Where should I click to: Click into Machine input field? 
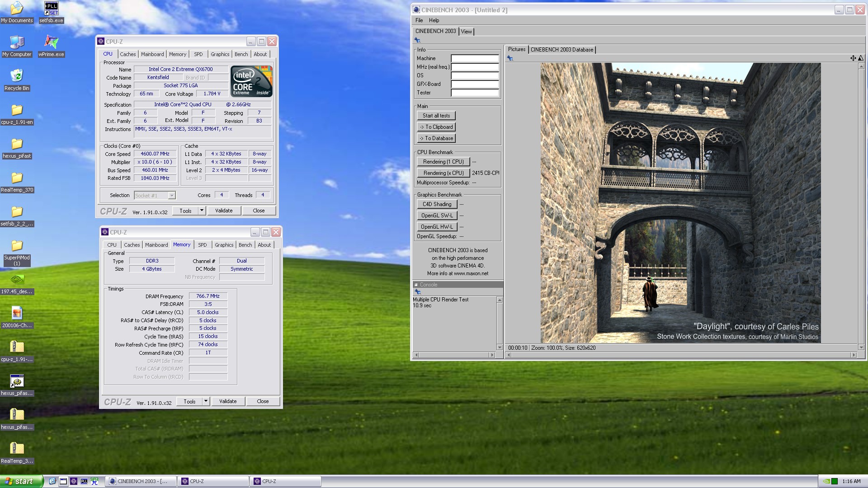coord(475,58)
